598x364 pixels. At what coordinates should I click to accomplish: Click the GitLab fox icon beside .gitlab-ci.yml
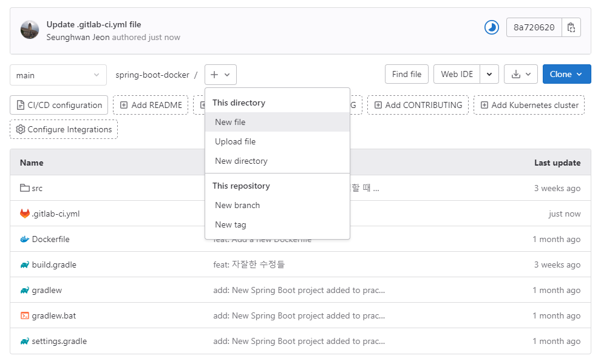click(25, 214)
